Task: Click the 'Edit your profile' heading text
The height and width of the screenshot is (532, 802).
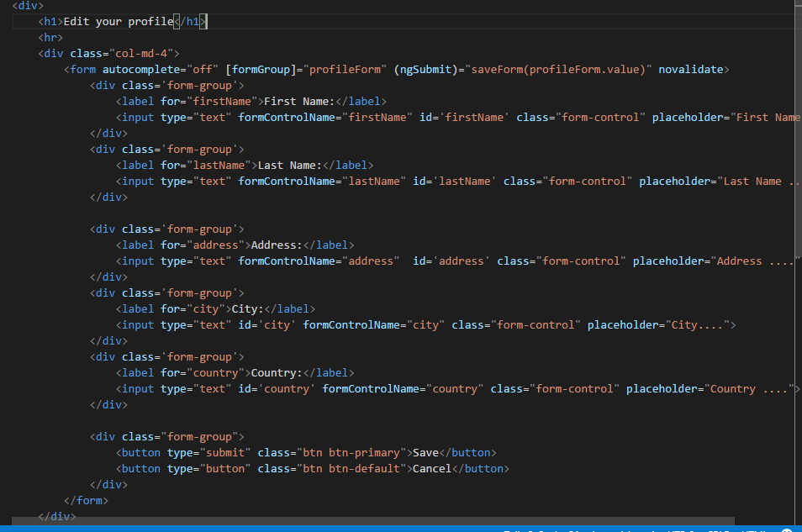Action: [x=119, y=22]
